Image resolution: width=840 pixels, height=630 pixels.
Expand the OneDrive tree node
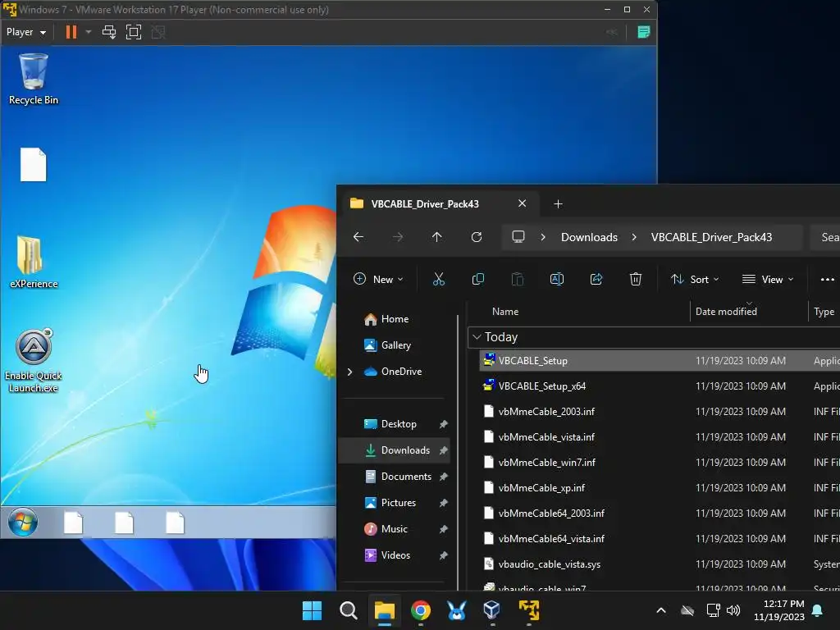(349, 372)
